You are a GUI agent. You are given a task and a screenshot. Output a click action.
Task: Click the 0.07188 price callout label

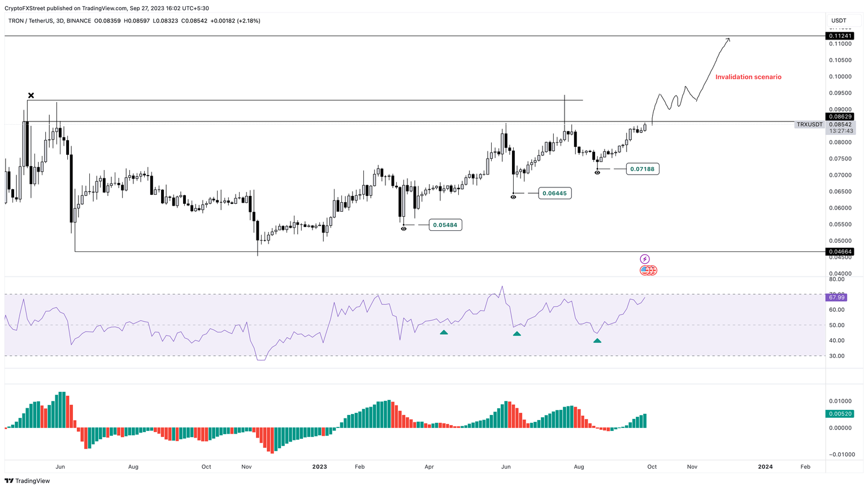pos(643,169)
